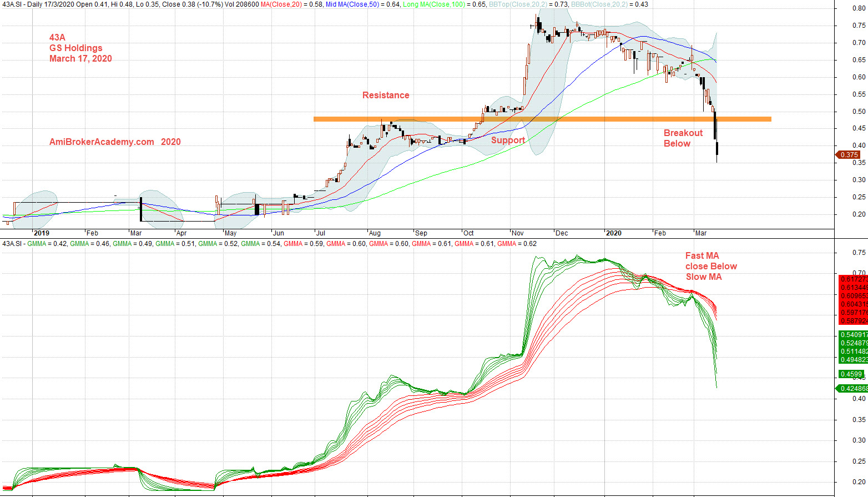The height and width of the screenshot is (497, 868).
Task: Click the Oct label on time axis
Action: tap(468, 233)
